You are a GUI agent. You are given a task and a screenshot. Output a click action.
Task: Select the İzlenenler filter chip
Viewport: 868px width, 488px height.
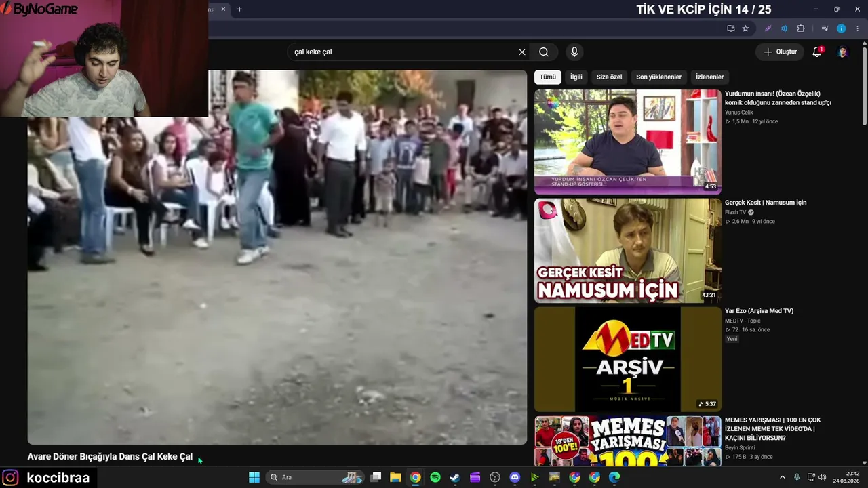[x=709, y=77]
